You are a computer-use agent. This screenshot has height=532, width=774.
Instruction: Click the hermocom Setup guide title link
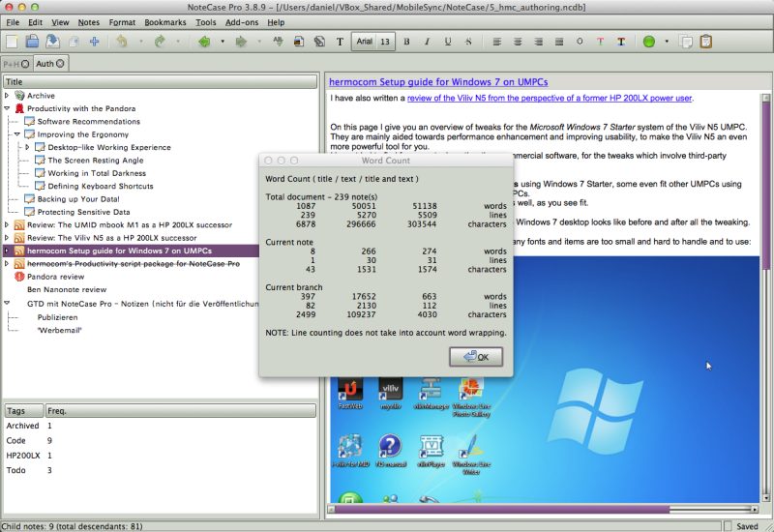point(438,82)
